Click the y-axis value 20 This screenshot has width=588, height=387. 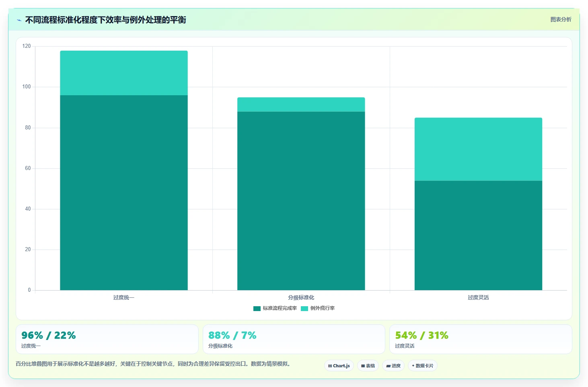[x=28, y=250]
